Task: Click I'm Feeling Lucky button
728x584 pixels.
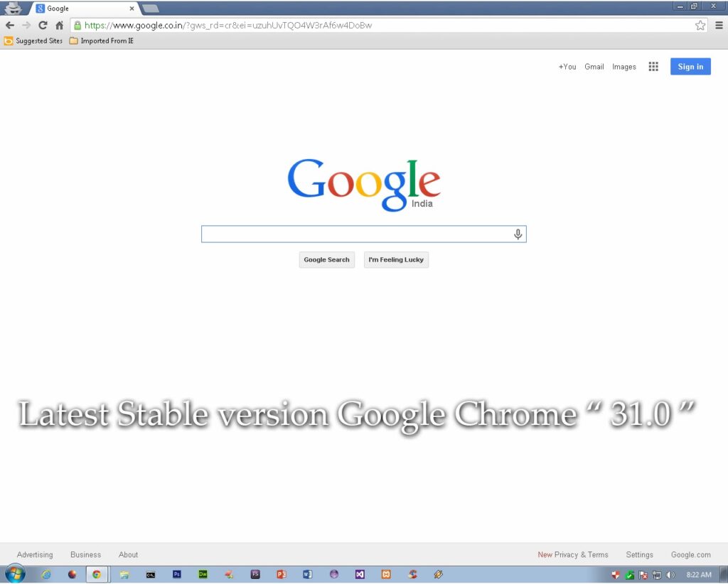Action: [396, 260]
